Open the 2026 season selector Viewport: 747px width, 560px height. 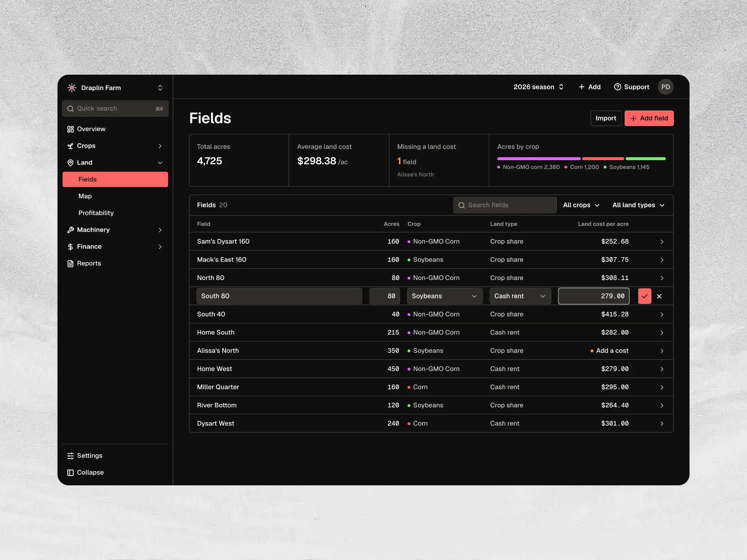coord(538,87)
